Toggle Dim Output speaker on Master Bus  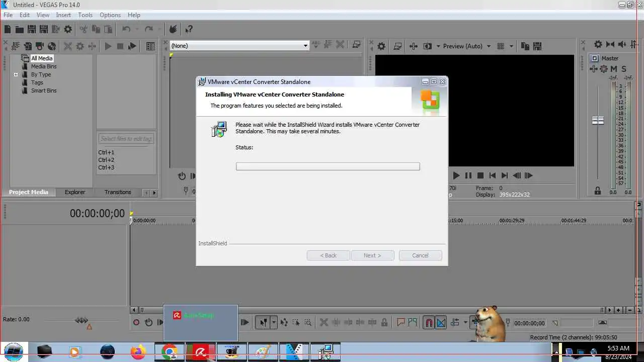[622, 45]
